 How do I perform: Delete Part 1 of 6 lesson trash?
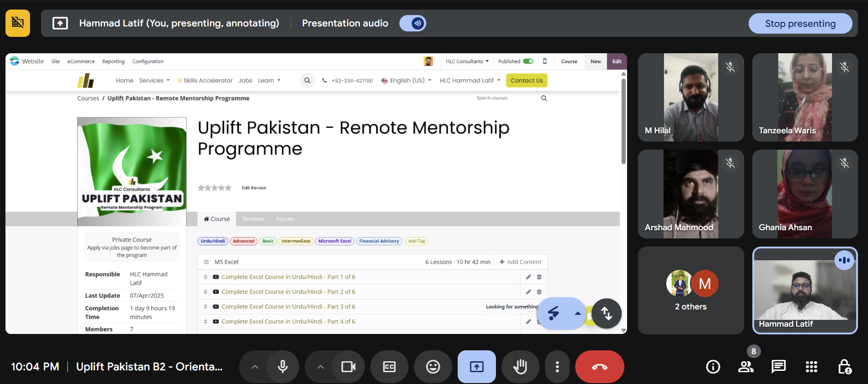539,277
